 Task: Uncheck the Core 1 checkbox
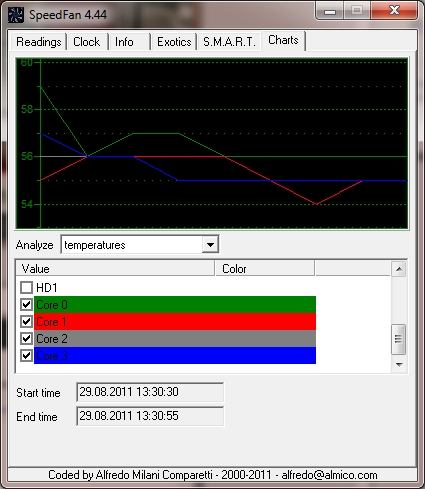pos(26,321)
